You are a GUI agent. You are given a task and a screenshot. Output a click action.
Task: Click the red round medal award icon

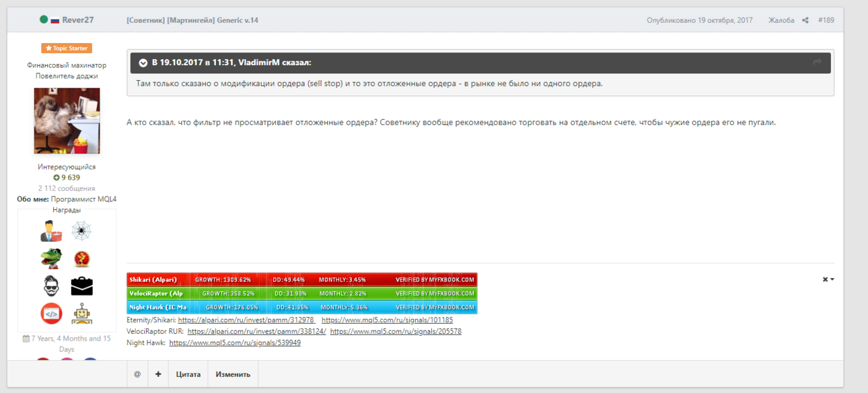(81, 258)
